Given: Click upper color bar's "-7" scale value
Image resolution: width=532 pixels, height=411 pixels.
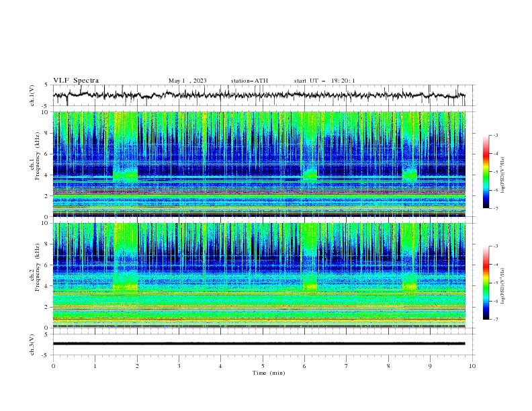Looking at the screenshot, I should point(495,208).
